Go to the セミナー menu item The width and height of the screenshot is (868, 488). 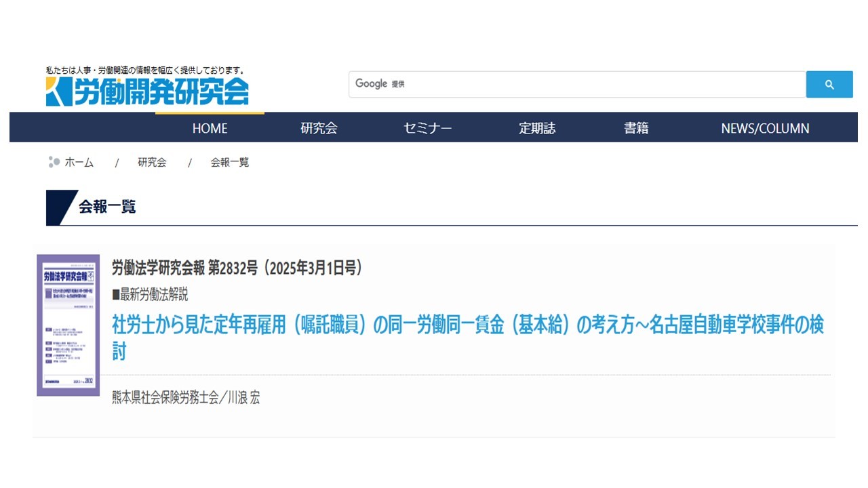427,128
